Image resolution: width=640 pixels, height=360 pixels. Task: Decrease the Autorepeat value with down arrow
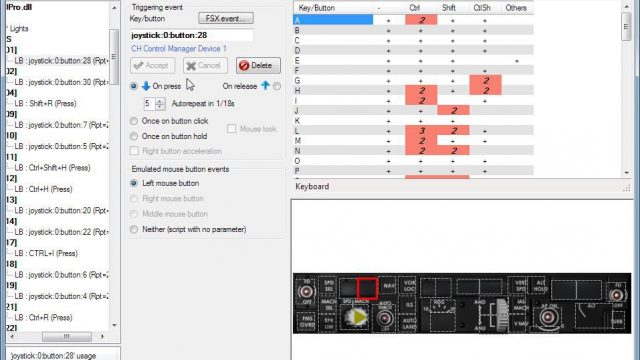tap(160, 107)
